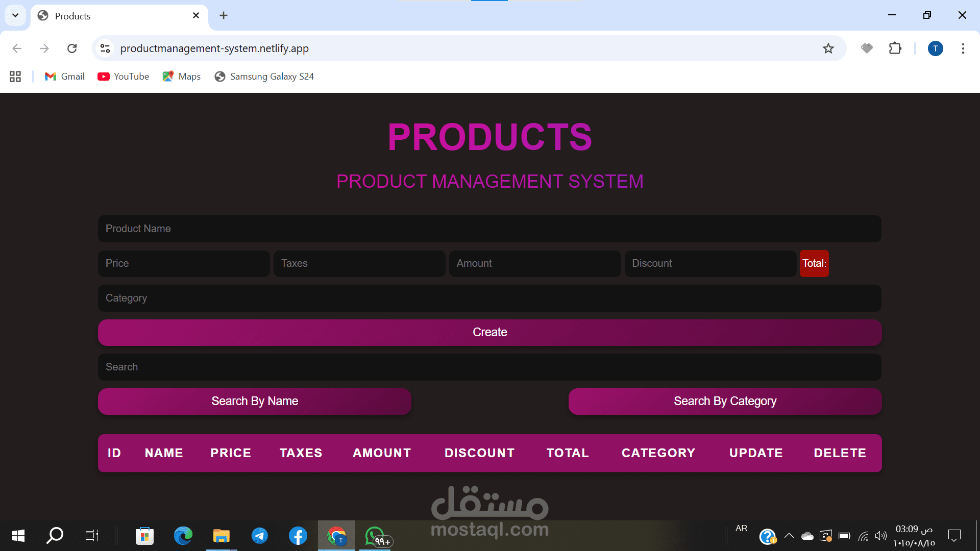The width and height of the screenshot is (980, 551).
Task: Click the PRODUCTS page heading
Action: (x=490, y=137)
